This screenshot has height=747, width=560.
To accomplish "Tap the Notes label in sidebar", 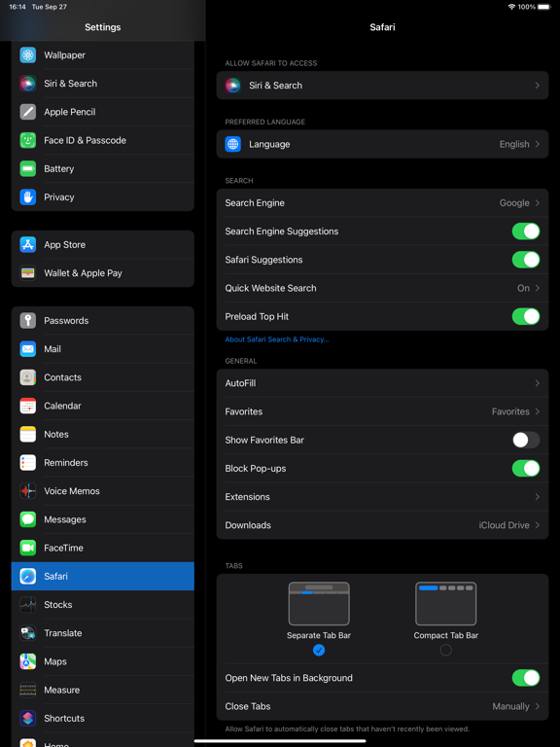I will [x=56, y=434].
